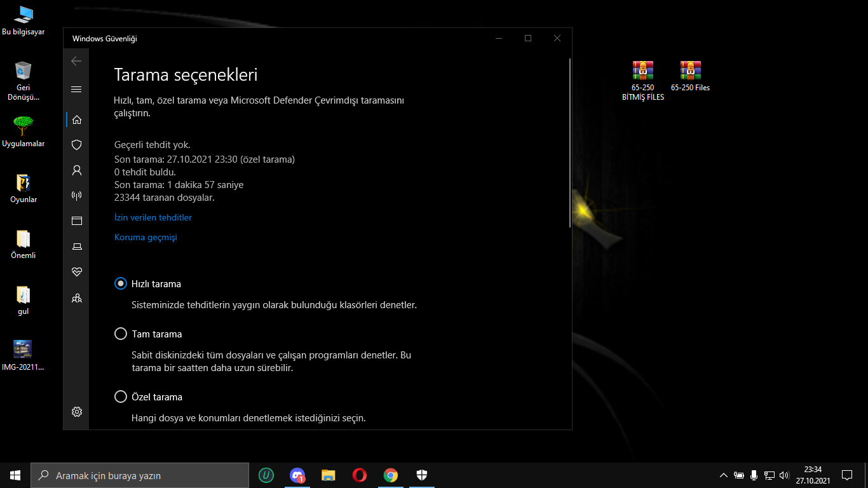Expand the hamburger navigation menu

(x=76, y=90)
